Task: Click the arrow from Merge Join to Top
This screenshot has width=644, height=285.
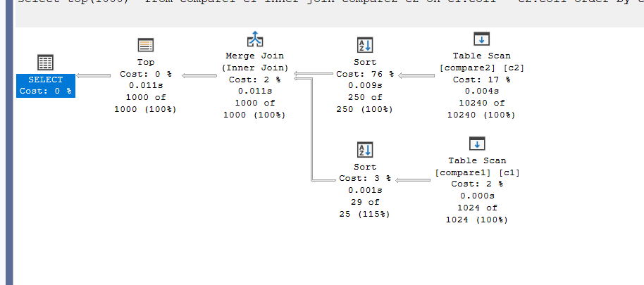Action: [x=199, y=75]
